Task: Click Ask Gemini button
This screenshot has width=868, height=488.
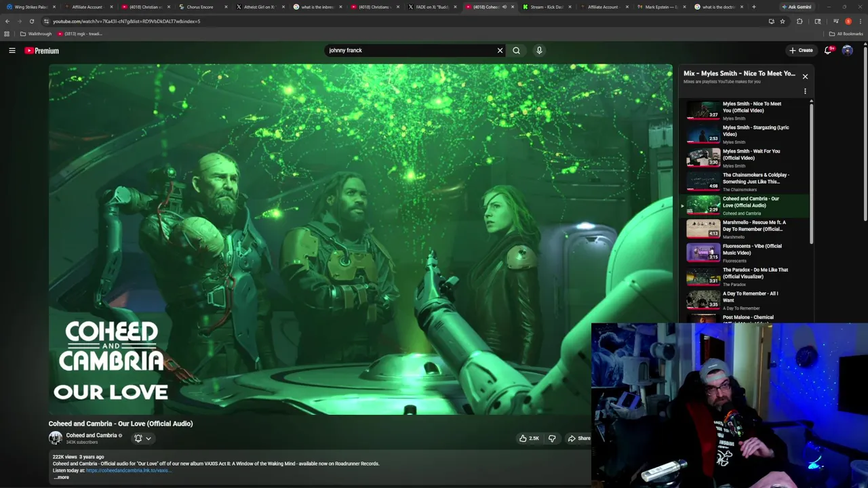Action: [796, 7]
